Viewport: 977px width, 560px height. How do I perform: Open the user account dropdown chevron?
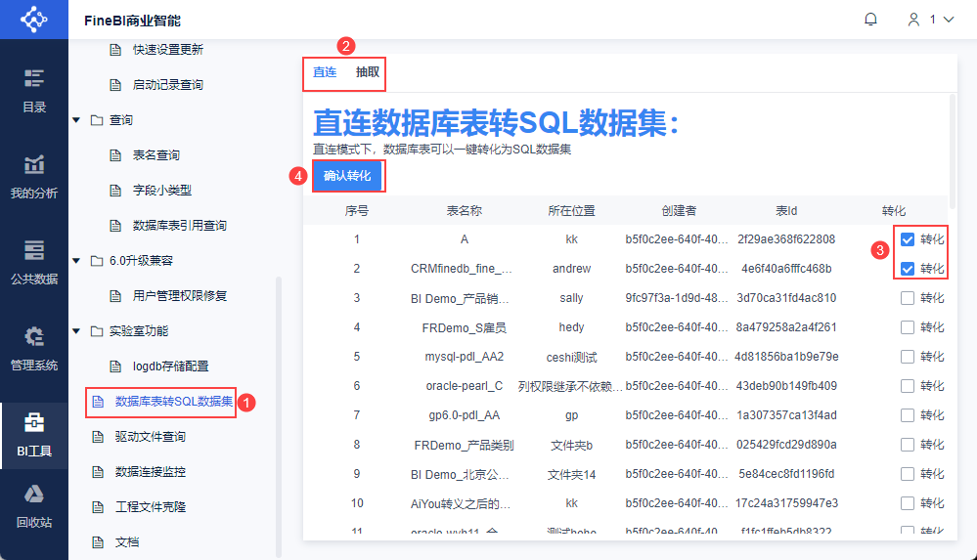949,20
